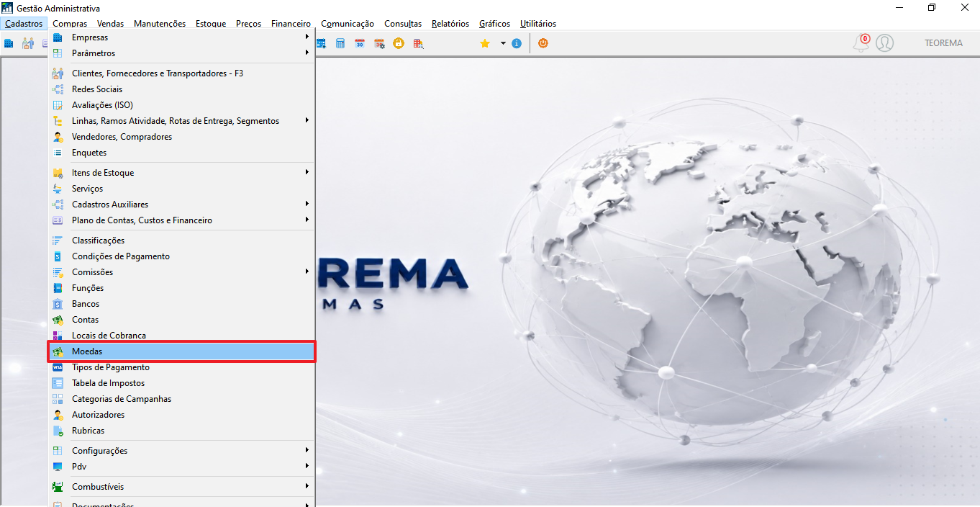Expand the Cadastros Auxiliares submenu arrow
Screen dimensions: 980x507
coord(307,204)
